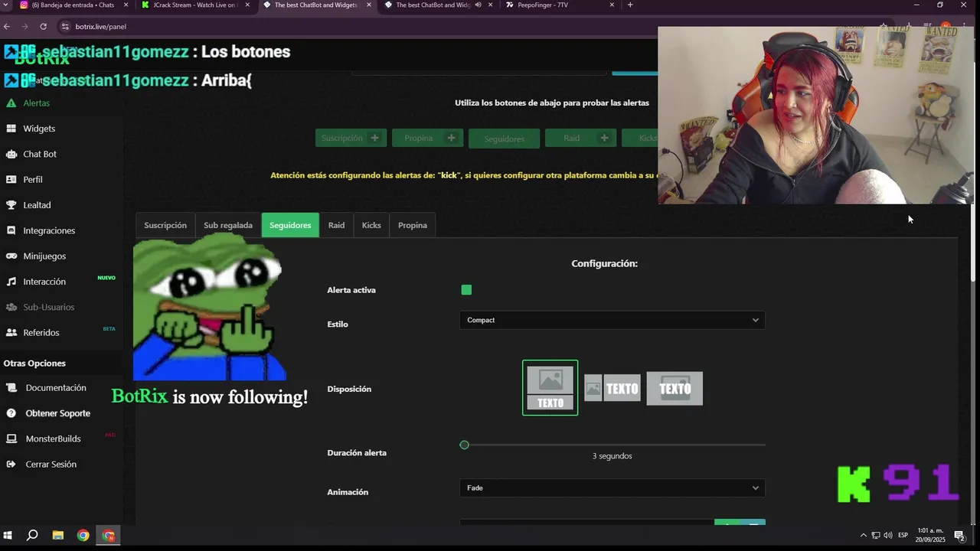Open Sub-Usuarios in the sidebar
Screen dimensions: 980x551
pyautogui.click(x=48, y=307)
